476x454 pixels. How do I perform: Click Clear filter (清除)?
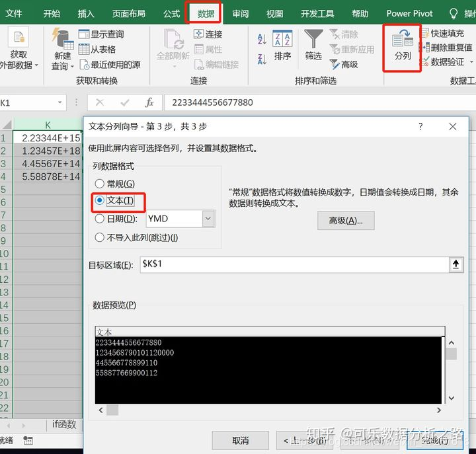coord(344,34)
